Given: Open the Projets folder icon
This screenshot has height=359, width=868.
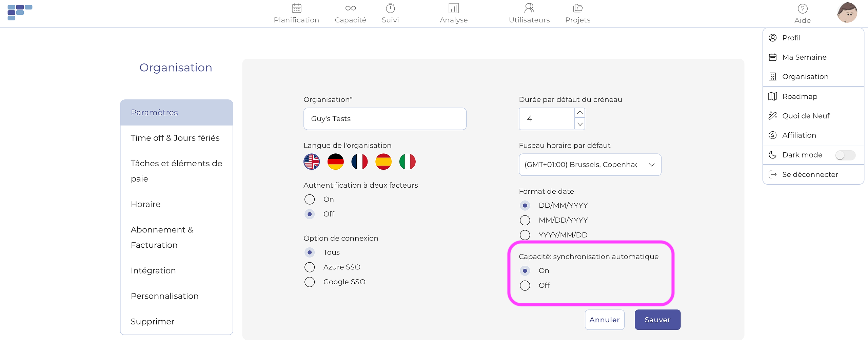Looking at the screenshot, I should click(578, 8).
